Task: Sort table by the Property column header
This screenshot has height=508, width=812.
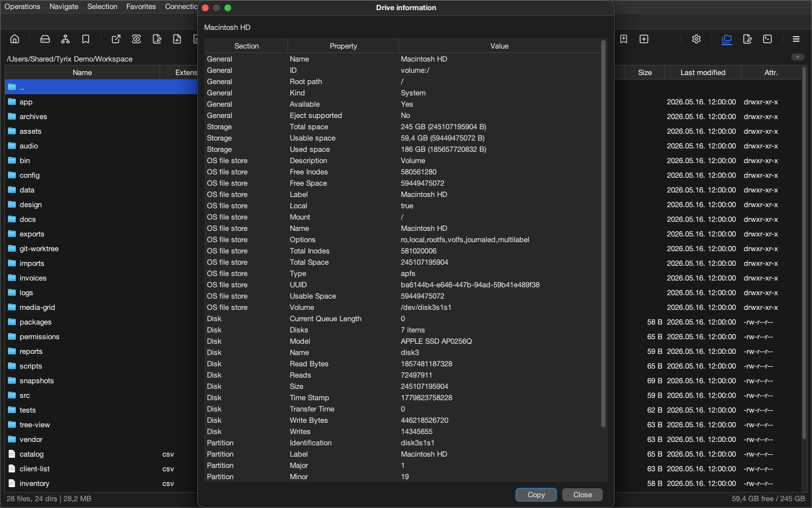Action: click(343, 46)
